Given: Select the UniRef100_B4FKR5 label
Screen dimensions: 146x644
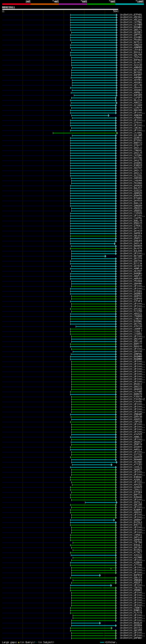Looking at the screenshot, I should pyautogui.click(x=131, y=95).
